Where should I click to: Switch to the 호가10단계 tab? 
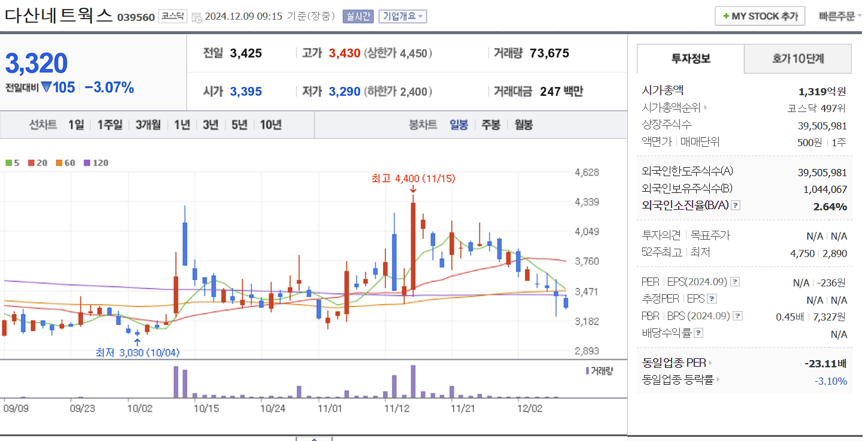798,59
